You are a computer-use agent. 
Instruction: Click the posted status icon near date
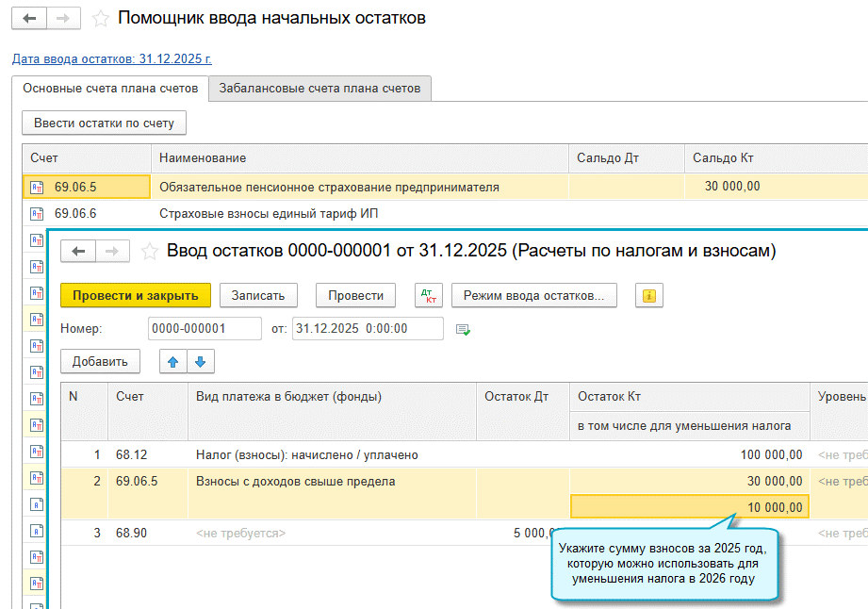(463, 330)
